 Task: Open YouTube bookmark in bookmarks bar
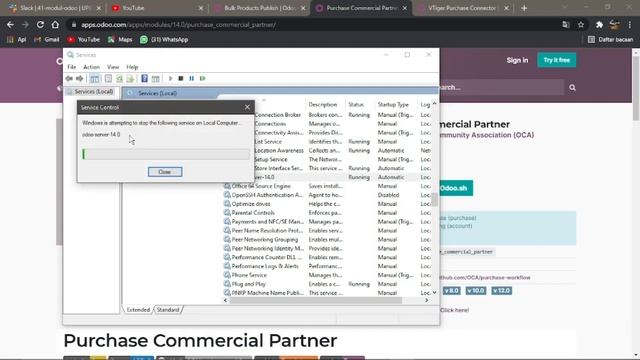pos(84,40)
